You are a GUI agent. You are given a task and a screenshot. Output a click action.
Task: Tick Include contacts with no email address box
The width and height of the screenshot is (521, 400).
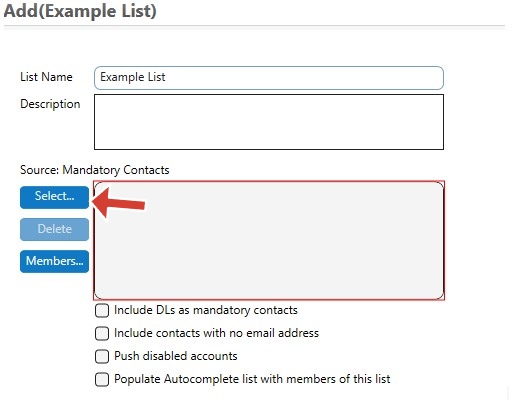(x=102, y=333)
